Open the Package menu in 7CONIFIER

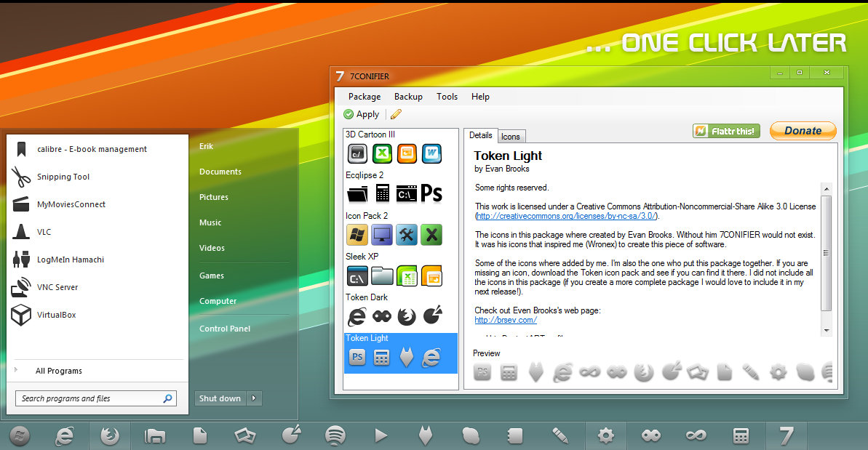pyautogui.click(x=365, y=97)
